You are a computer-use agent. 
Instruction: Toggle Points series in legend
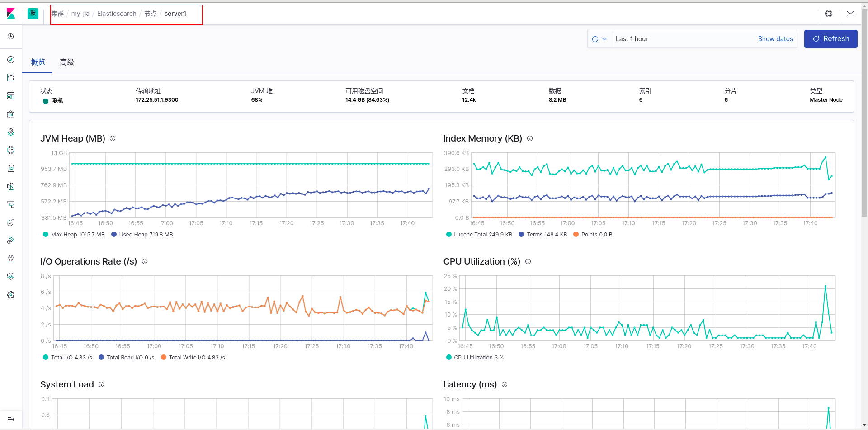(593, 235)
